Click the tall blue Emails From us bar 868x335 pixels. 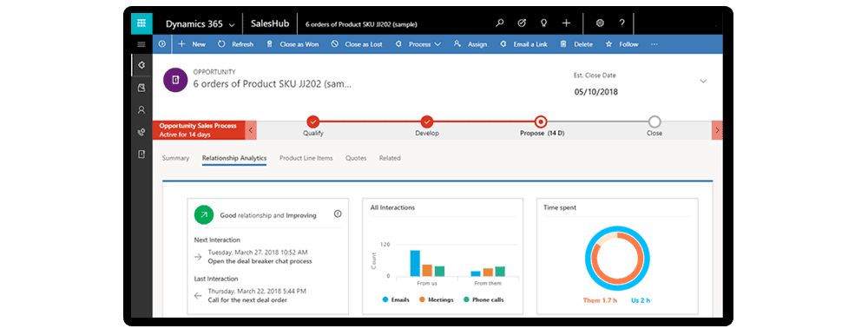(x=415, y=263)
